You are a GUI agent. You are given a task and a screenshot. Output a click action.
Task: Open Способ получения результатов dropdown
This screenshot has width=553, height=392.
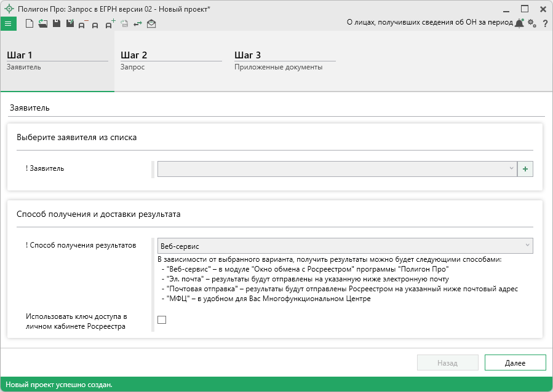tap(344, 246)
